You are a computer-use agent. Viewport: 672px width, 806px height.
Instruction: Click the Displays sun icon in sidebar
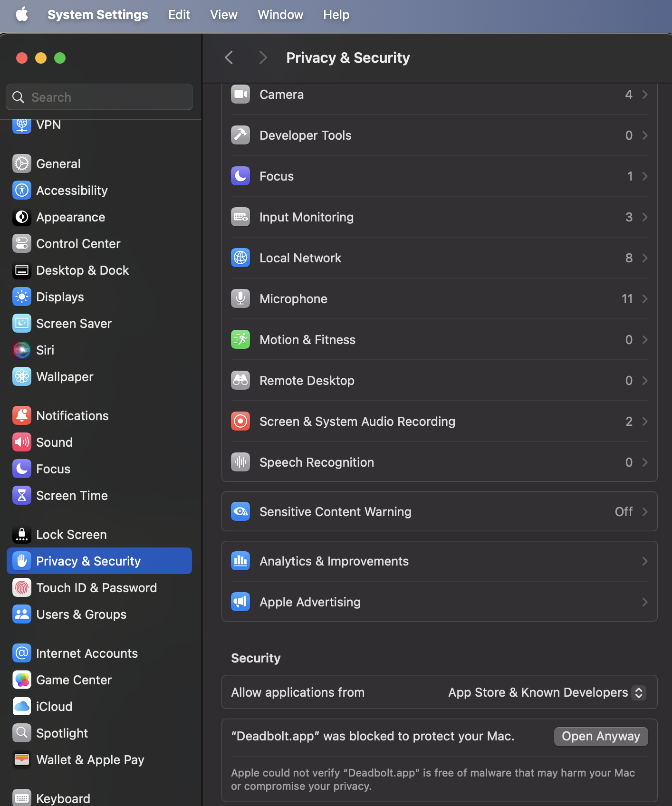(22, 297)
